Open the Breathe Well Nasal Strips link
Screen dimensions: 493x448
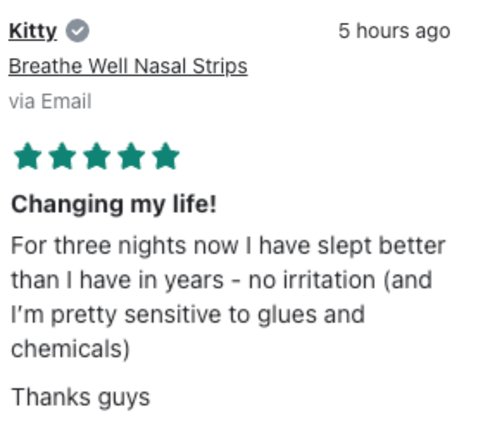pos(128,66)
